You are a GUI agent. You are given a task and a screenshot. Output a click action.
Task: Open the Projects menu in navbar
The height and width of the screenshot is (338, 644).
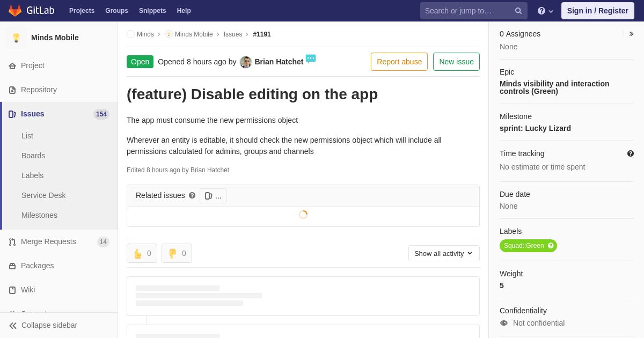82,11
